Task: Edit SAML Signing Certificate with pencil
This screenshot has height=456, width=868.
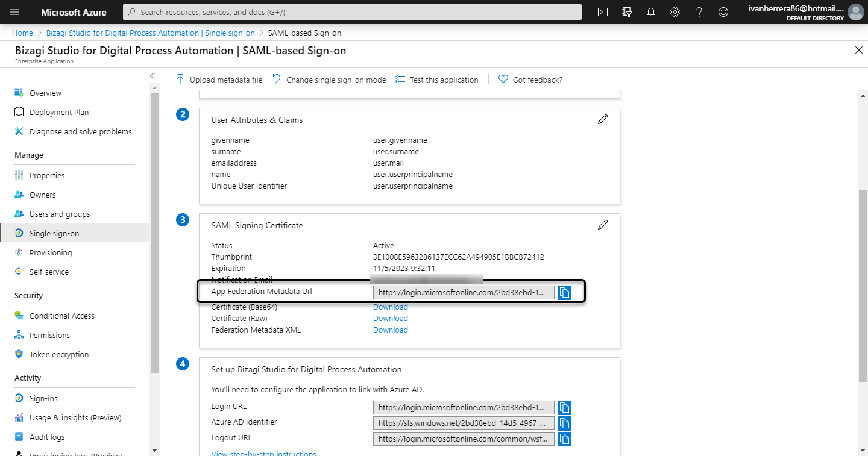Action: pyautogui.click(x=603, y=225)
